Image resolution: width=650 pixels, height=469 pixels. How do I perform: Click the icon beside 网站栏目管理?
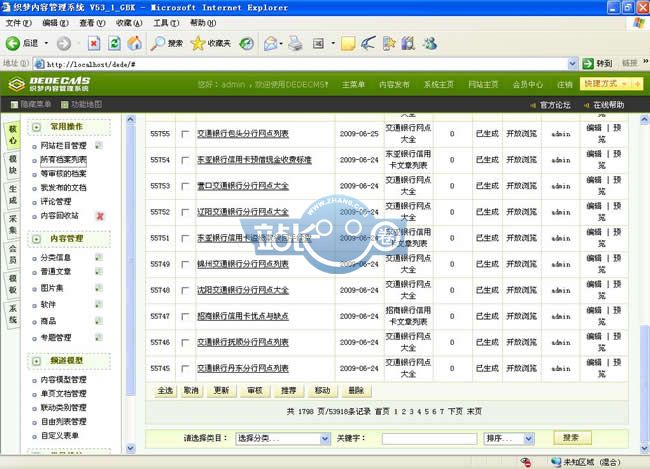point(98,145)
